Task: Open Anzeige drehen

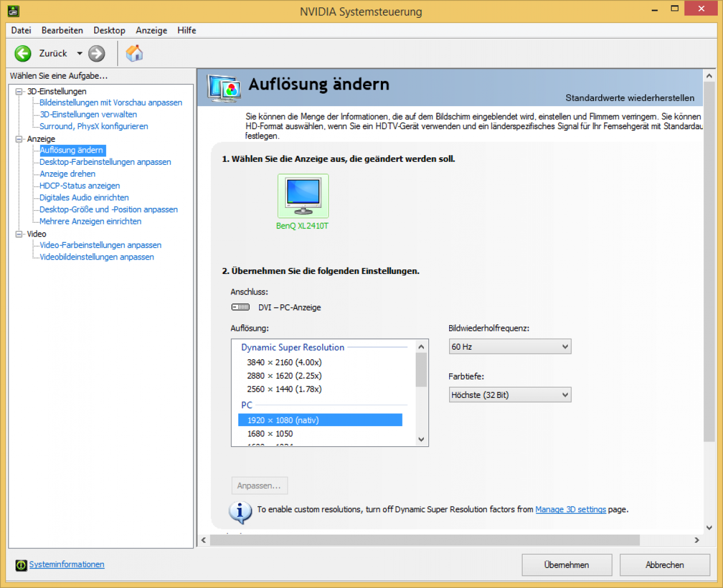Action: pyautogui.click(x=67, y=174)
